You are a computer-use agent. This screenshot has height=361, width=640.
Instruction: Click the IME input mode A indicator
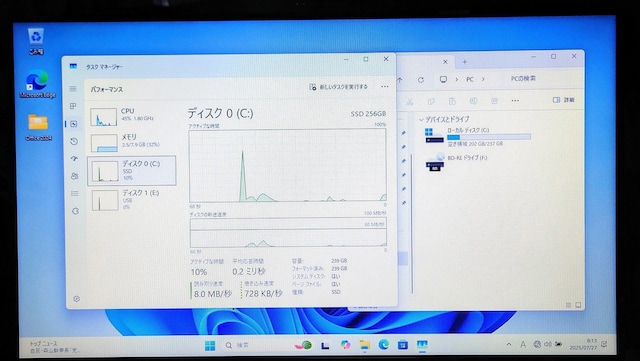(x=523, y=345)
